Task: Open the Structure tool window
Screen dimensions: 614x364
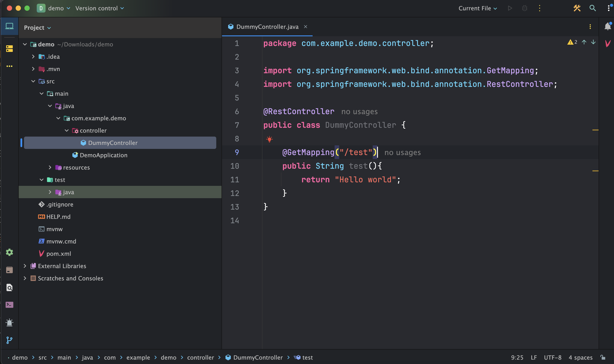Action: pos(9,49)
